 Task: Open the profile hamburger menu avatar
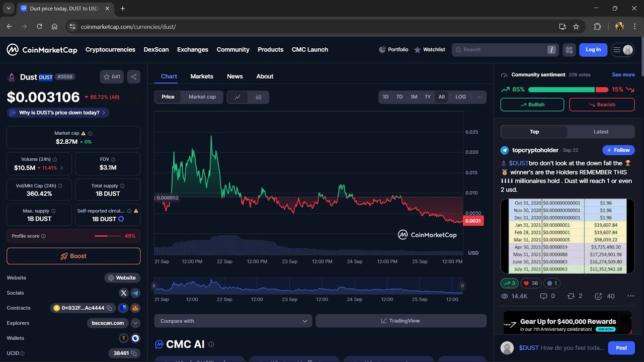point(622,50)
